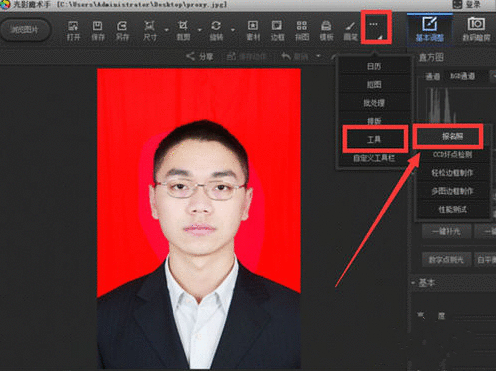The image size is (496, 371).
Task: Click the user avatar icon beside 登录
Action: tap(457, 4)
